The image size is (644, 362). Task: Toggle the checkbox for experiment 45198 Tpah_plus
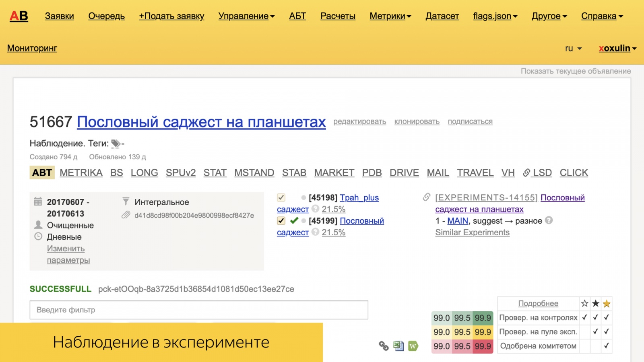point(281,197)
